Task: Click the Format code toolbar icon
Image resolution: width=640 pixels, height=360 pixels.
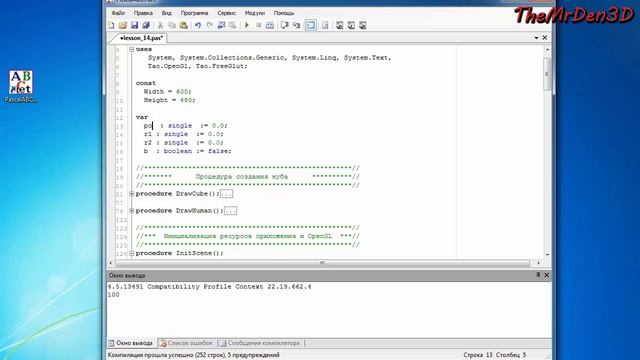Action: coord(324,25)
